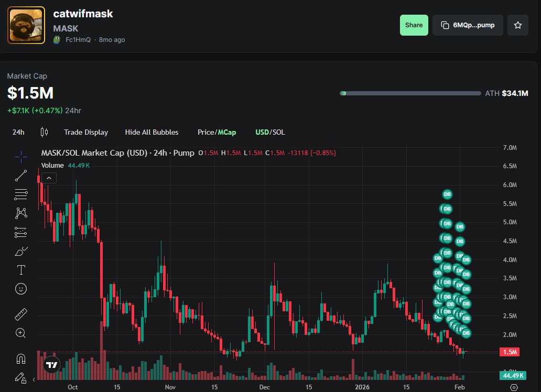Select the Trend Line drawing tool
This screenshot has width=541, height=392.
(21, 175)
